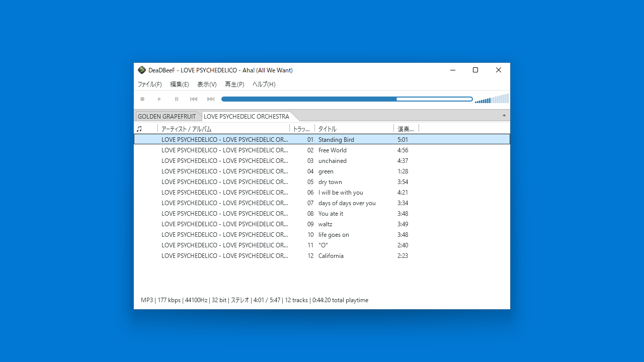Open the ファイル(F) menu
Image resolution: width=644 pixels, height=362 pixels.
coord(150,84)
